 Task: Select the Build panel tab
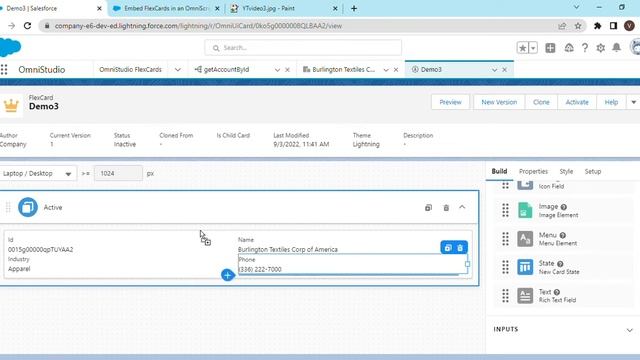pyautogui.click(x=499, y=171)
